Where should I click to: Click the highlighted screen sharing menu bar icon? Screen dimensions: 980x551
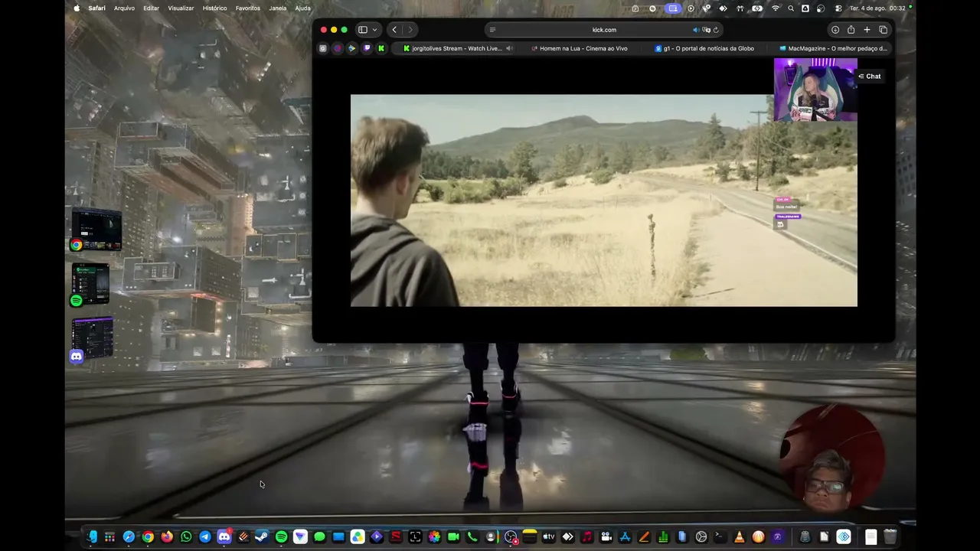tap(673, 8)
